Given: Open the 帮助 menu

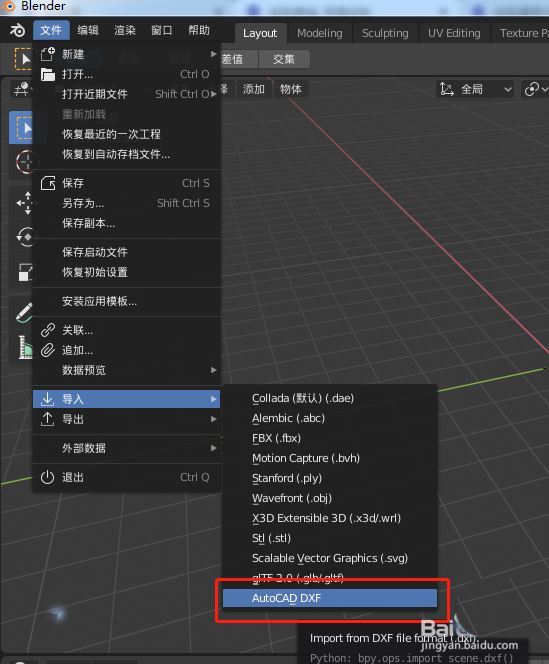Looking at the screenshot, I should (x=199, y=30).
